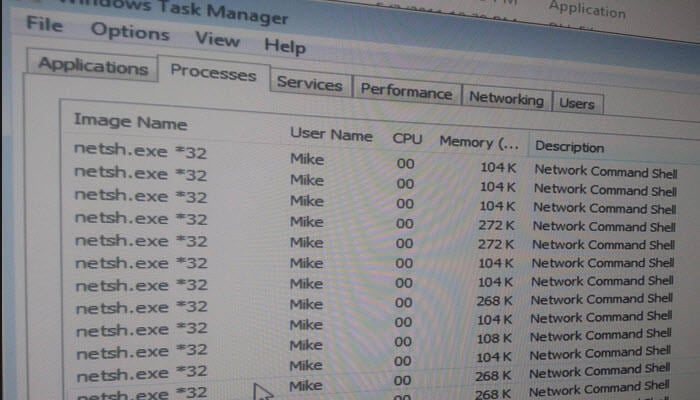Sort by the Memory column header
This screenshot has height=400, width=700.
pyautogui.click(x=479, y=143)
